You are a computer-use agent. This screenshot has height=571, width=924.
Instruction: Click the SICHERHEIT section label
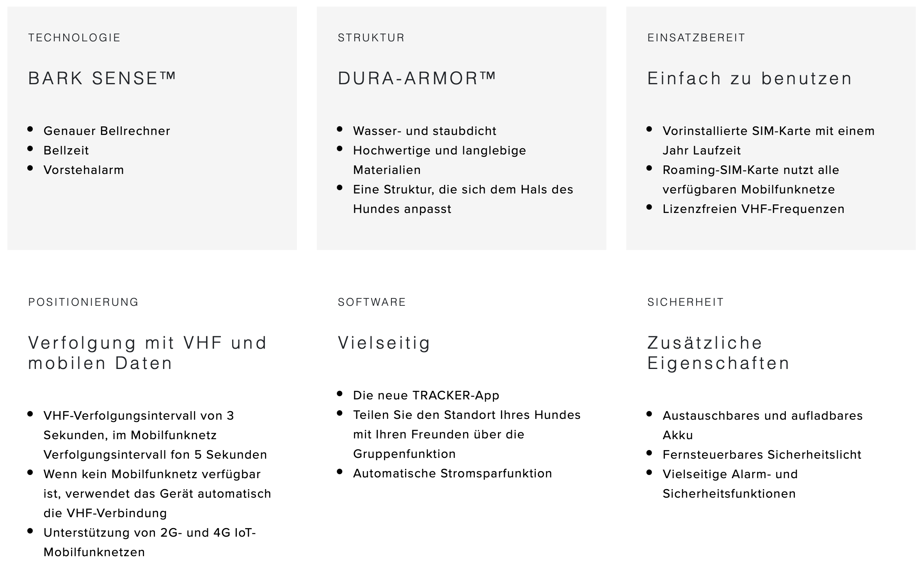coord(686,302)
